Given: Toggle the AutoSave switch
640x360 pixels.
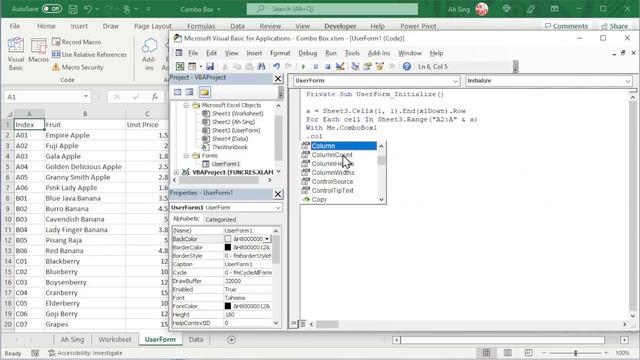Looking at the screenshot, I should (x=51, y=9).
